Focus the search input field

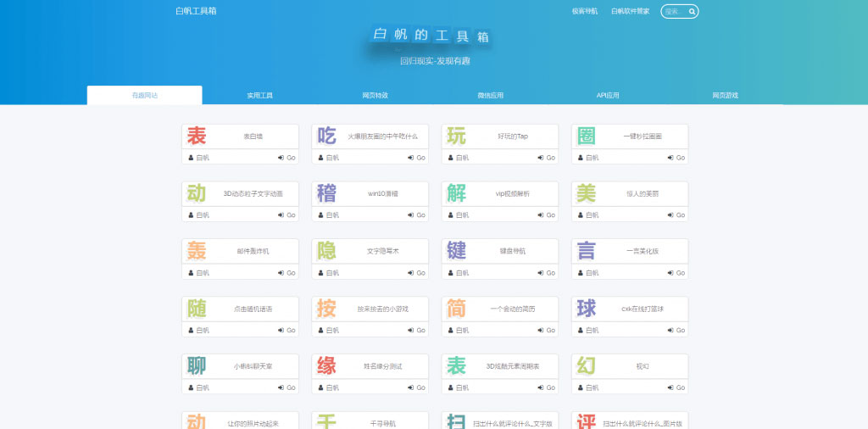click(674, 12)
